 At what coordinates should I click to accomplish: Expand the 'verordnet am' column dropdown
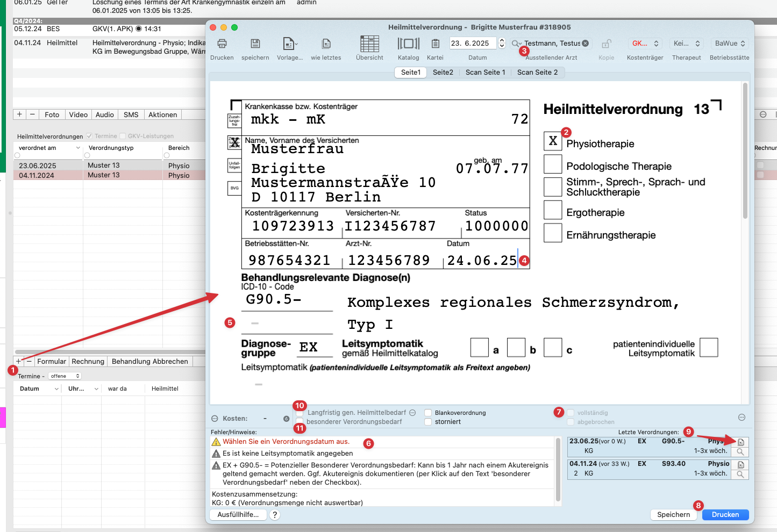point(78,148)
